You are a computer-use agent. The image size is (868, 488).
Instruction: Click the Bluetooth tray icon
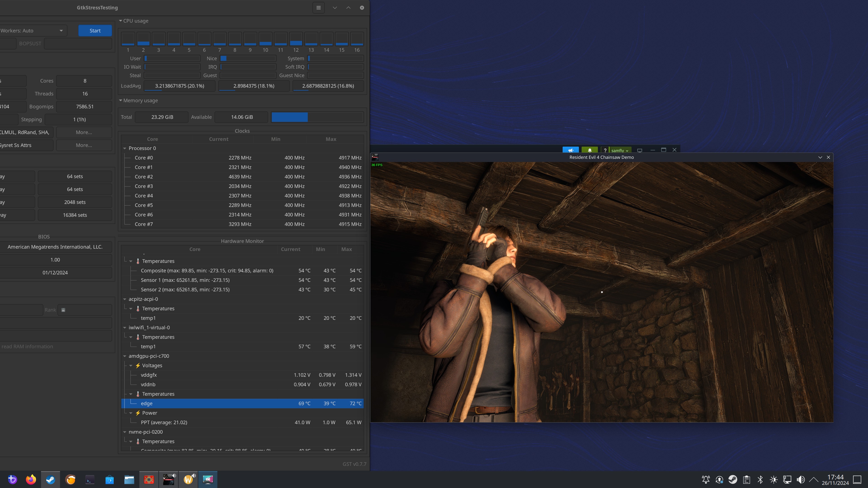760,479
